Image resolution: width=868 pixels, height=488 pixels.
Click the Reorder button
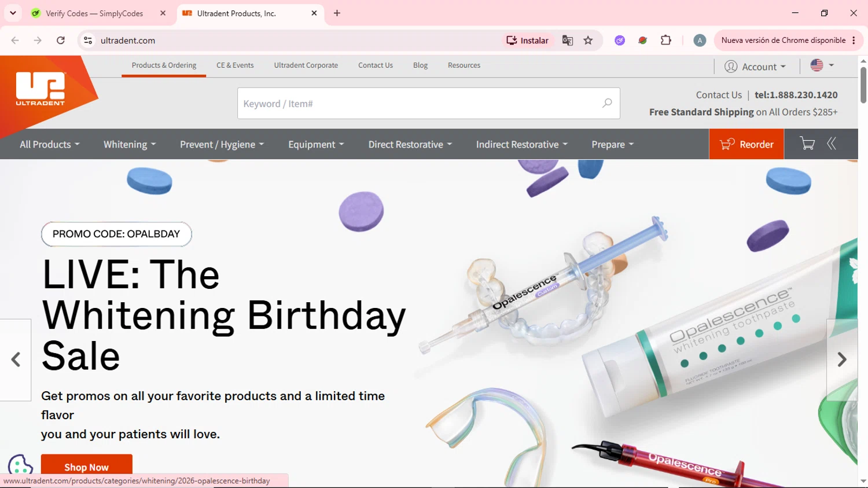(746, 144)
